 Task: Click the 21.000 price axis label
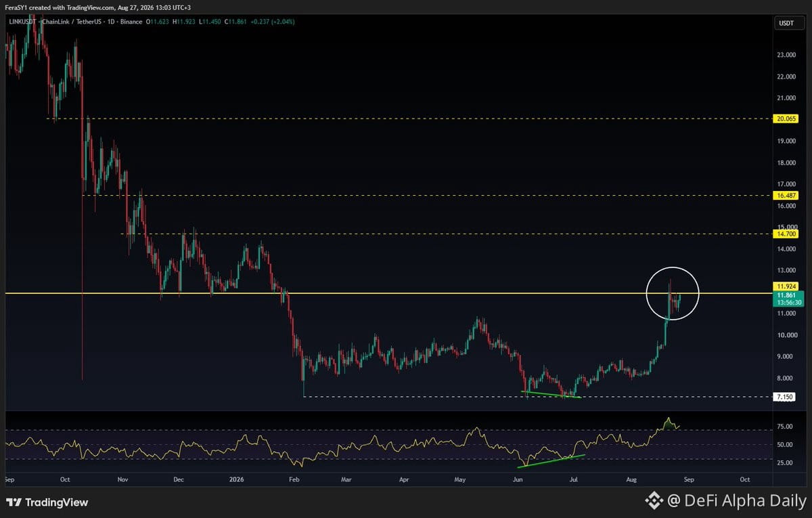786,98
